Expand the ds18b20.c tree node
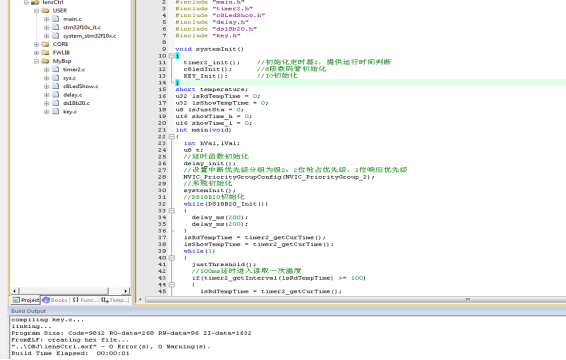 pyautogui.click(x=47, y=103)
